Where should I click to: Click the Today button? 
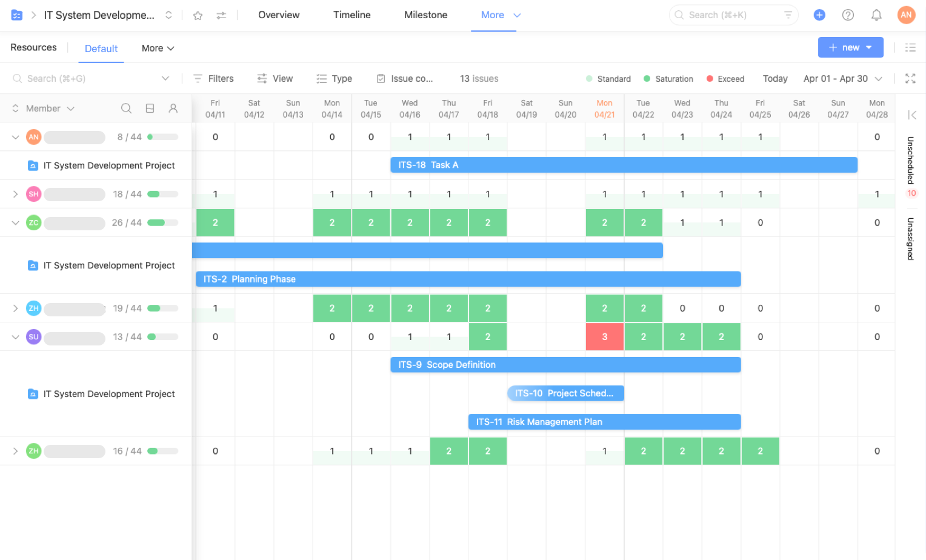click(775, 78)
